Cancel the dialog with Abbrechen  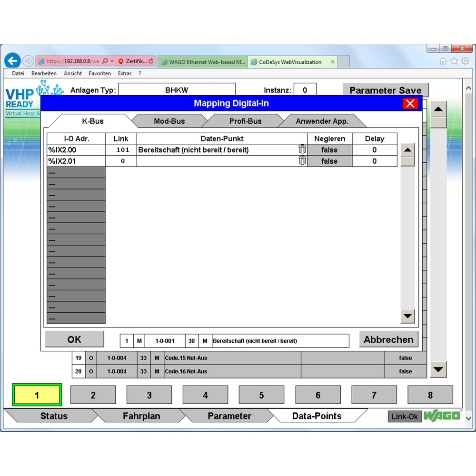(x=388, y=339)
